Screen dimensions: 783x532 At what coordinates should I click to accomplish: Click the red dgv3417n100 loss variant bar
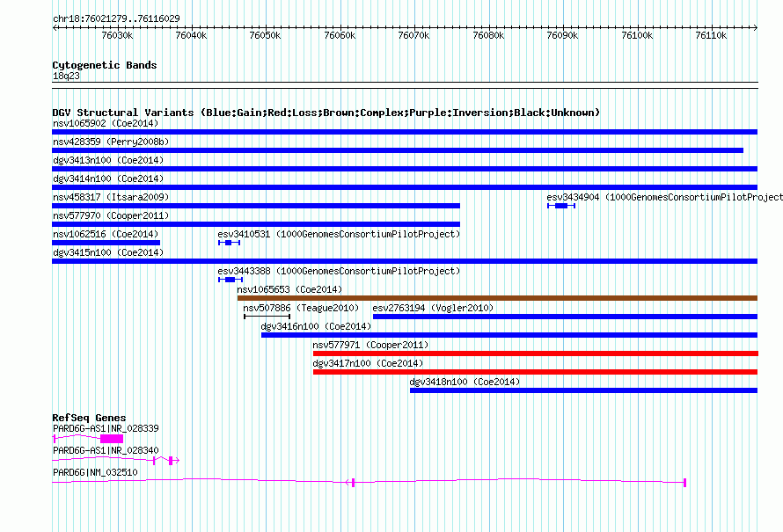[535, 372]
